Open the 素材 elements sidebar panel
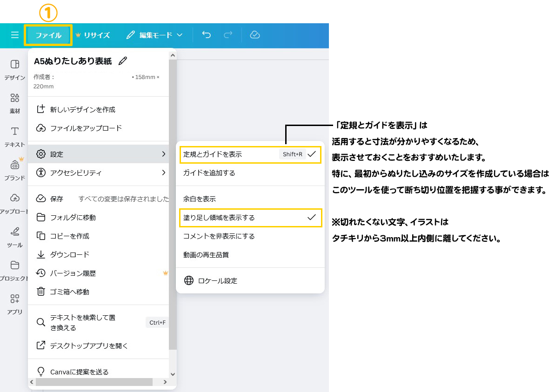 (x=15, y=103)
